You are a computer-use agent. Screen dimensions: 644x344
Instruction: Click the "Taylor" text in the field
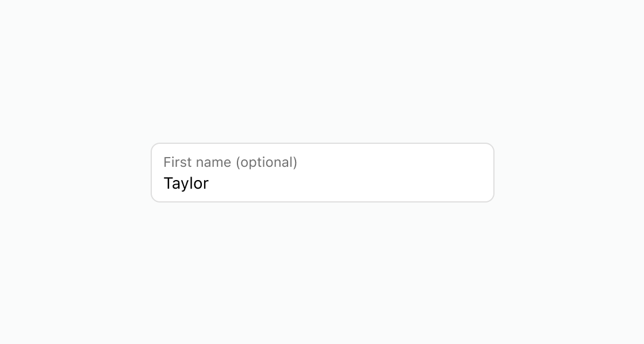coord(186,184)
